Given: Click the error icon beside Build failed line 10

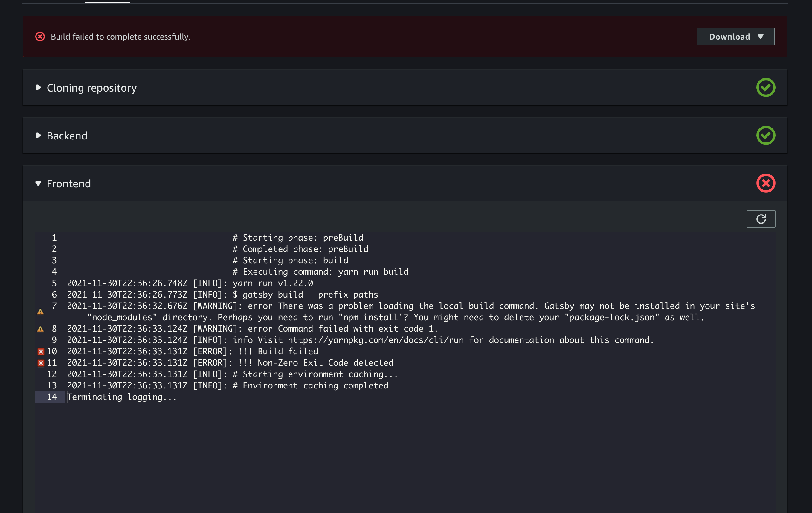Looking at the screenshot, I should pos(40,351).
